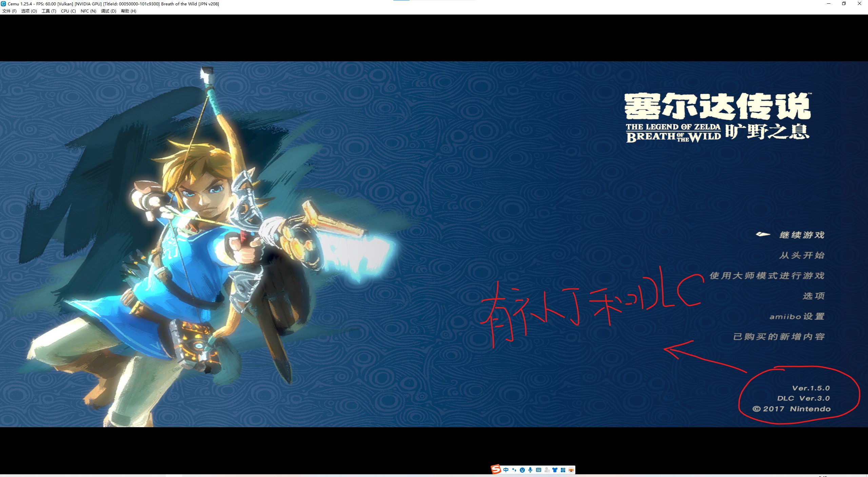Open the 工具 (T) menu
This screenshot has width=868, height=477.
[49, 11]
